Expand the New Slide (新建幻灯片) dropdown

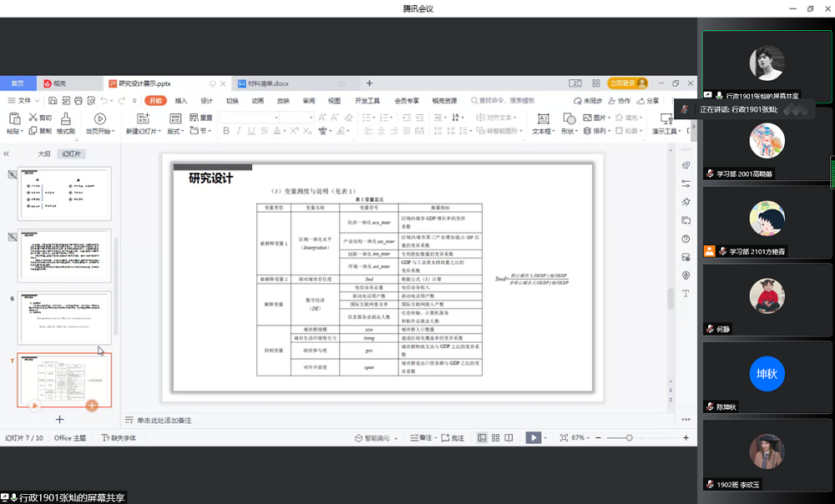point(144,131)
